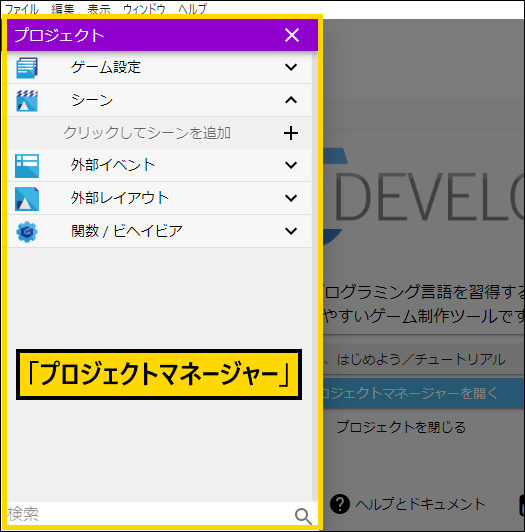Open the ファイル menu
The height and width of the screenshot is (532, 525).
(x=22, y=9)
